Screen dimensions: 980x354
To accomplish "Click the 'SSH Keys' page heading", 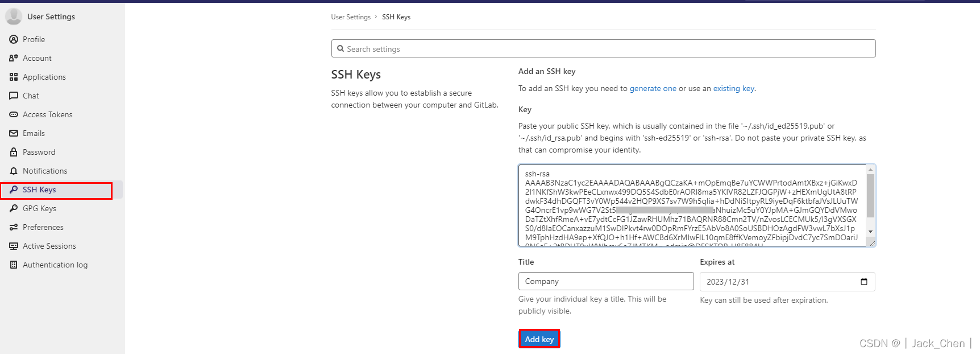I will [x=356, y=75].
